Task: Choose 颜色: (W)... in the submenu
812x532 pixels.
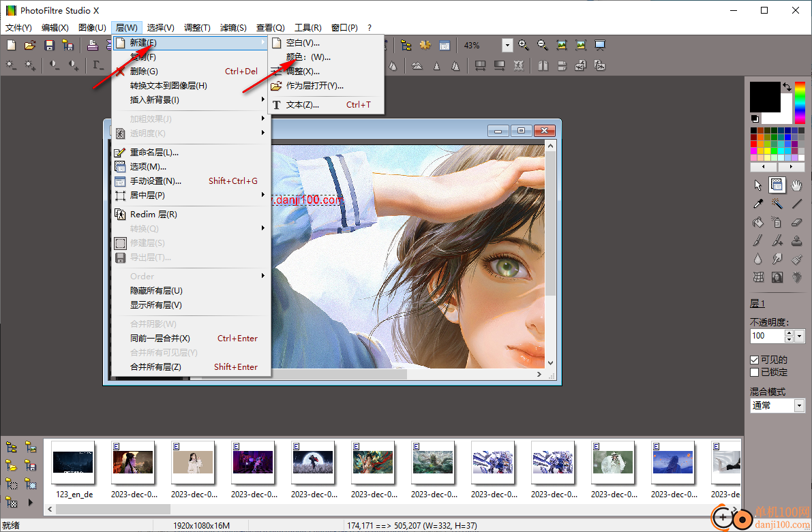Action: pyautogui.click(x=326, y=57)
